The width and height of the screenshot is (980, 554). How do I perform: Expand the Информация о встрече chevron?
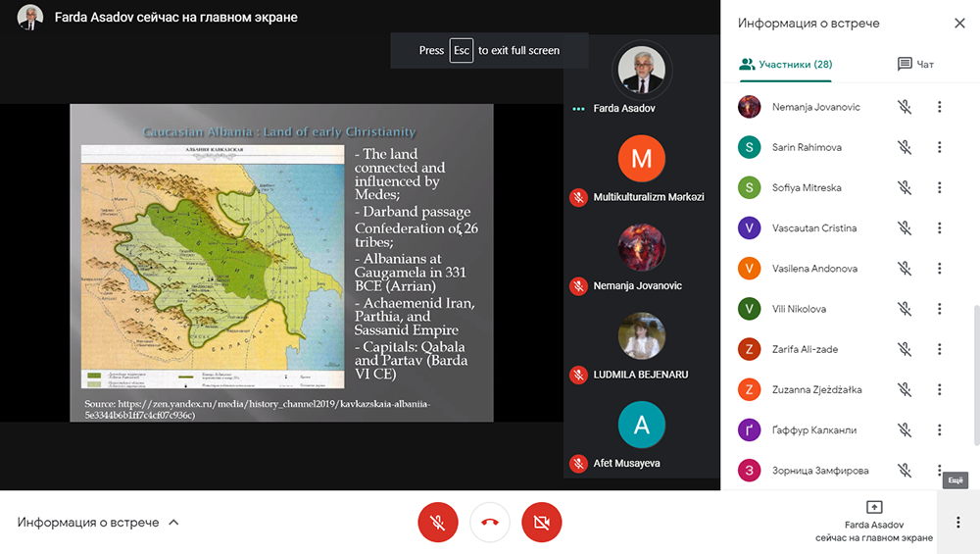(x=173, y=523)
